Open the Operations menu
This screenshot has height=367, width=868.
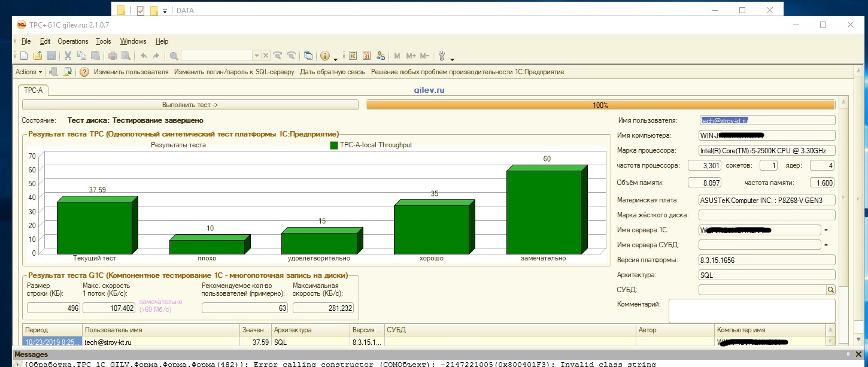(x=73, y=41)
